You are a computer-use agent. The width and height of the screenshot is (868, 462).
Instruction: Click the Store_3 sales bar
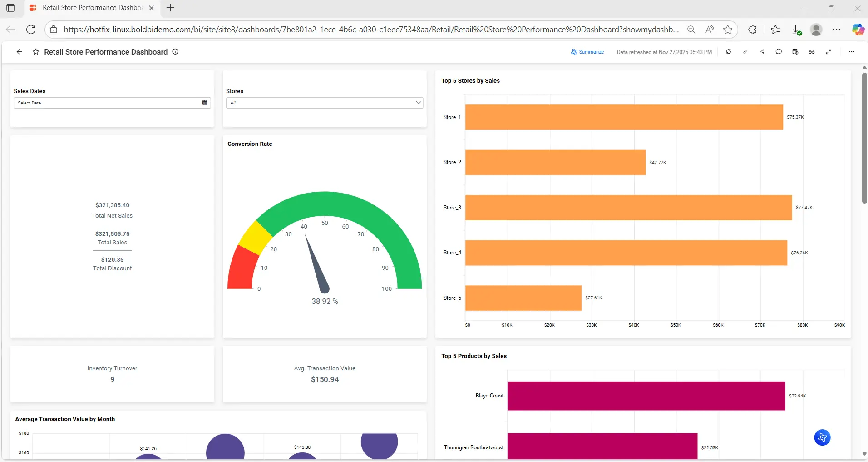coord(628,208)
